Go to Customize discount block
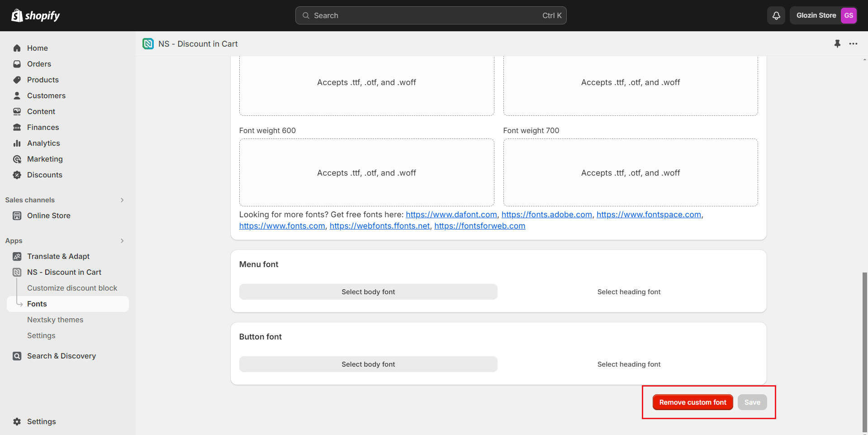The width and height of the screenshot is (868, 435). click(72, 288)
